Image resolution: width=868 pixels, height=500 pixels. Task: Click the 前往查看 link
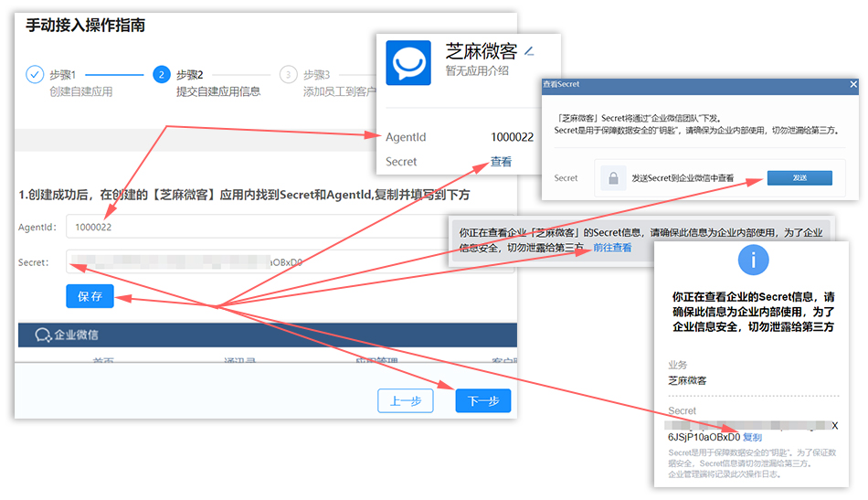pyautogui.click(x=612, y=248)
